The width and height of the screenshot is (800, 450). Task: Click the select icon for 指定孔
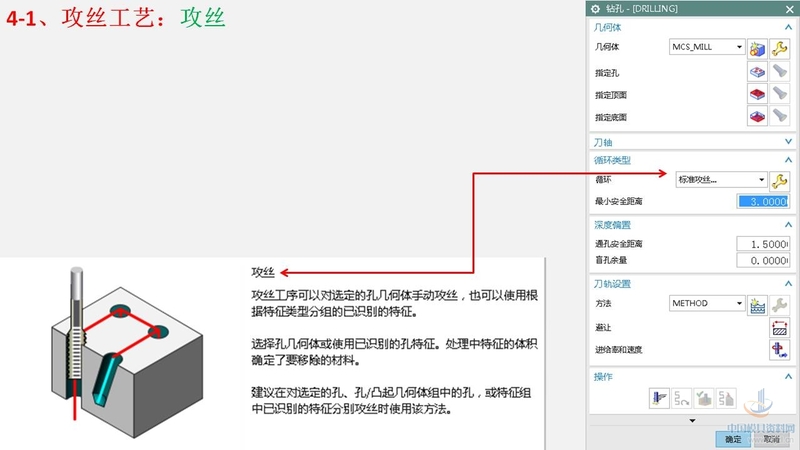[758, 72]
